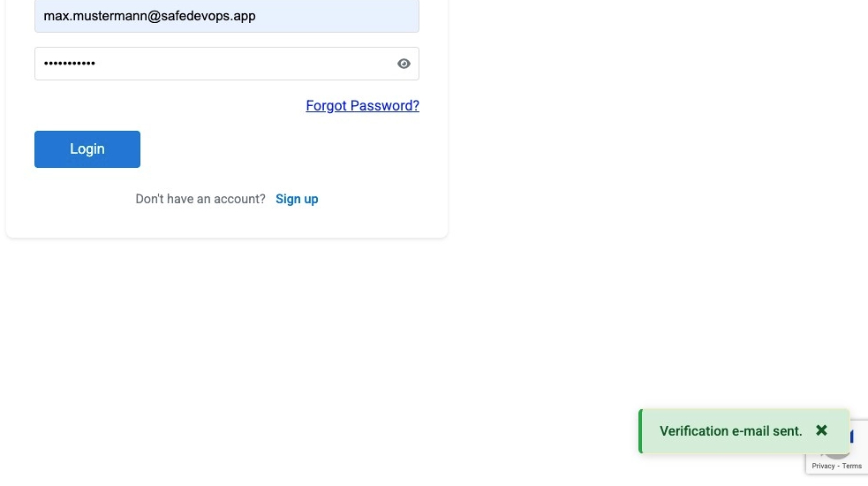Go to the Sign up page

[297, 200]
